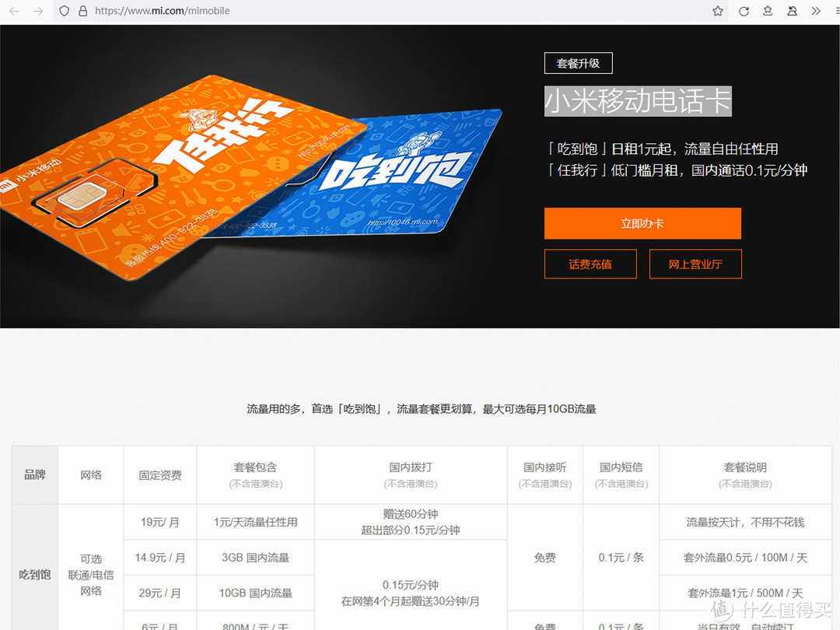Image resolution: width=840 pixels, height=630 pixels.
Task: Click the download icon in the toolbar
Action: click(x=768, y=11)
